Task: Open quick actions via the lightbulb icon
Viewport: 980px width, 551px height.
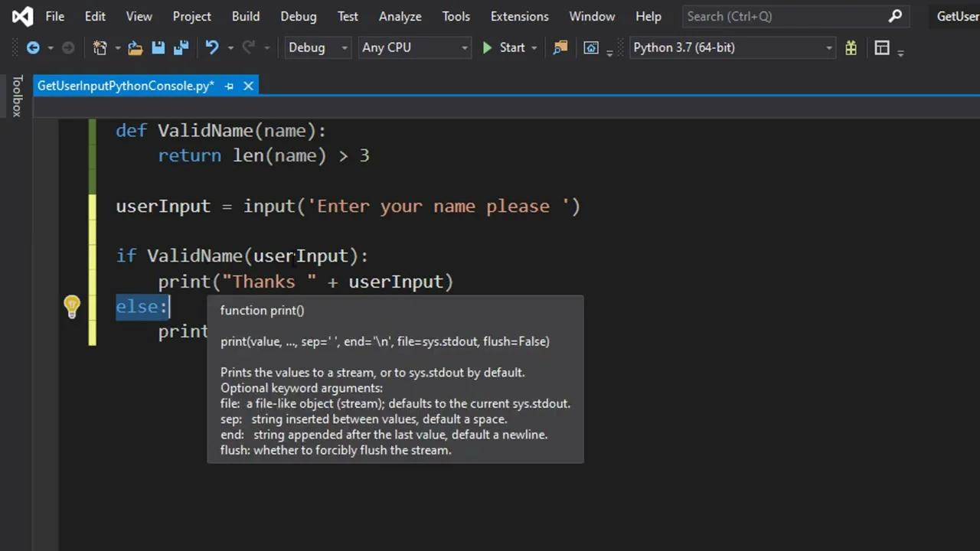Action: (71, 305)
